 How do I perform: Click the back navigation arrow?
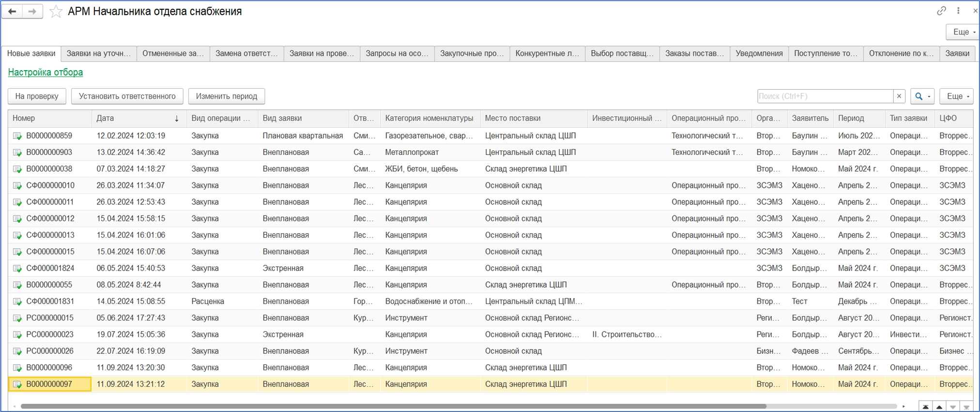pos(12,11)
